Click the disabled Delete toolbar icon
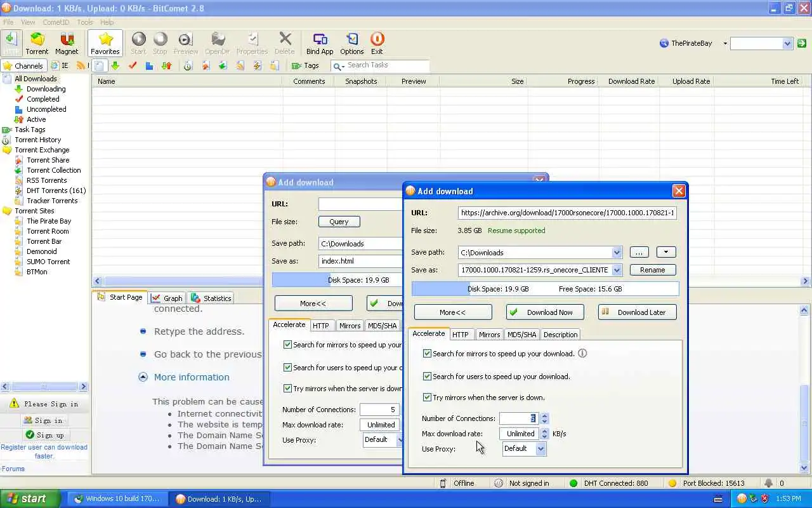This screenshot has height=508, width=812. pos(285,43)
